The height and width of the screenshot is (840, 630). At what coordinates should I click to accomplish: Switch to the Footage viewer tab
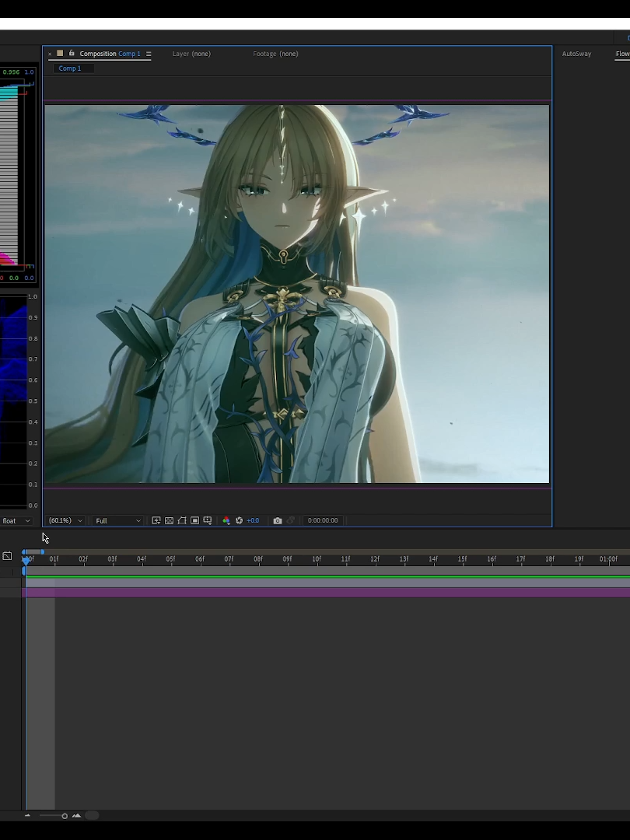(275, 54)
